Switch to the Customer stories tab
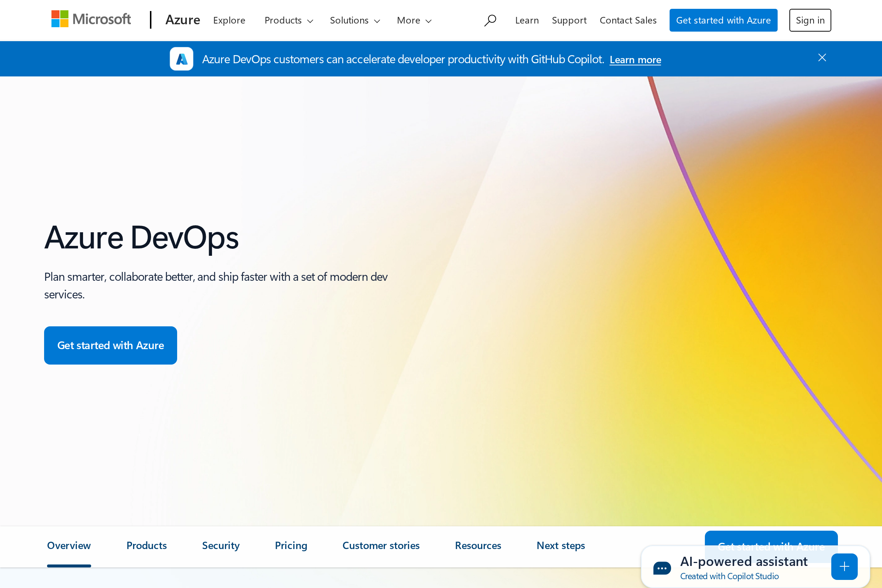Image resolution: width=882 pixels, height=588 pixels. 381,546
